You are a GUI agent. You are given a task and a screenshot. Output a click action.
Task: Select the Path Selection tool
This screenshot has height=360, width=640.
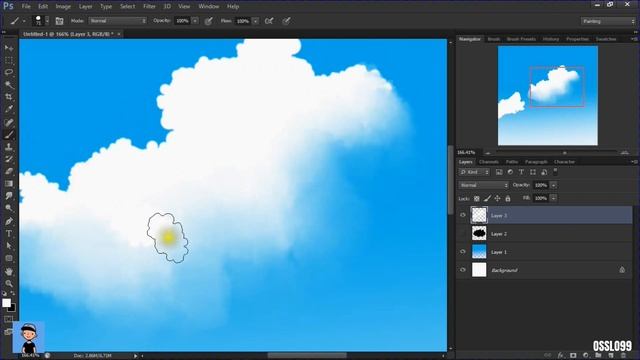pos(9,246)
